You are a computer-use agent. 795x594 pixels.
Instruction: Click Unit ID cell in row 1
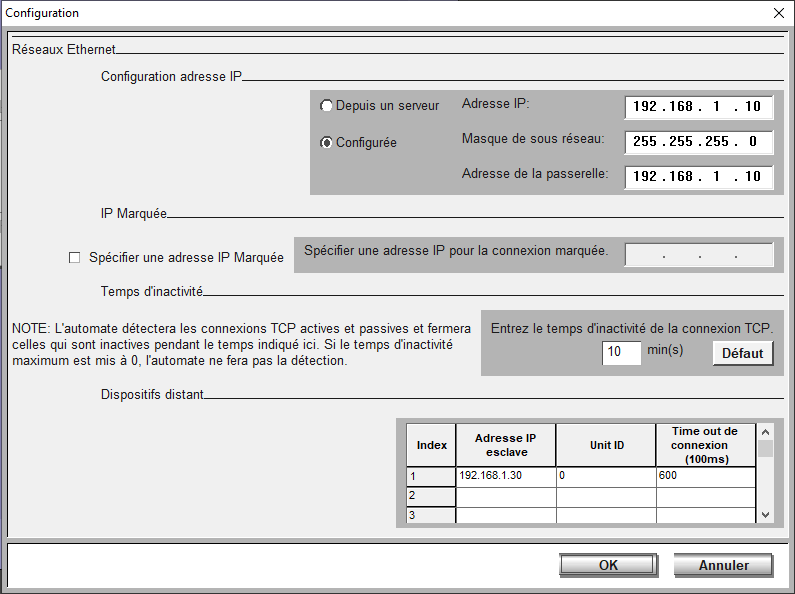(606, 477)
